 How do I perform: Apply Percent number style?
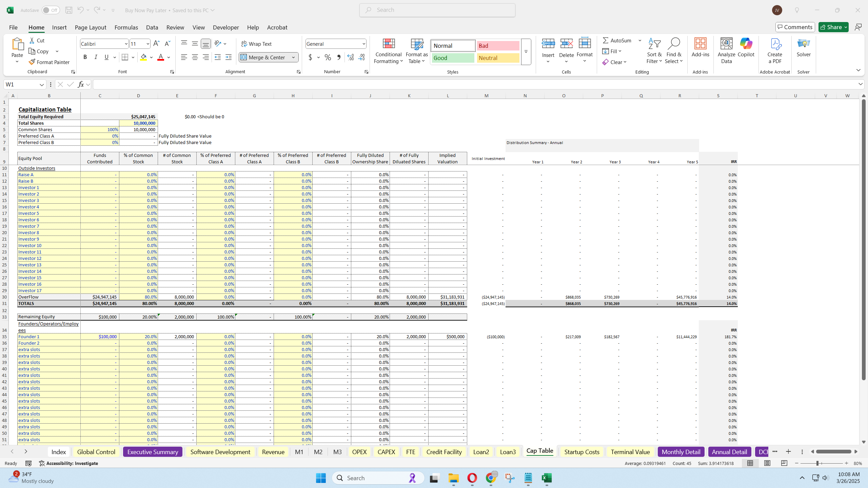327,57
